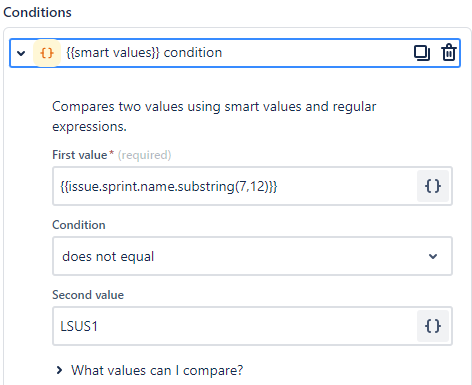Duplicate the smart values condition component
This screenshot has height=385, width=472.
[422, 53]
